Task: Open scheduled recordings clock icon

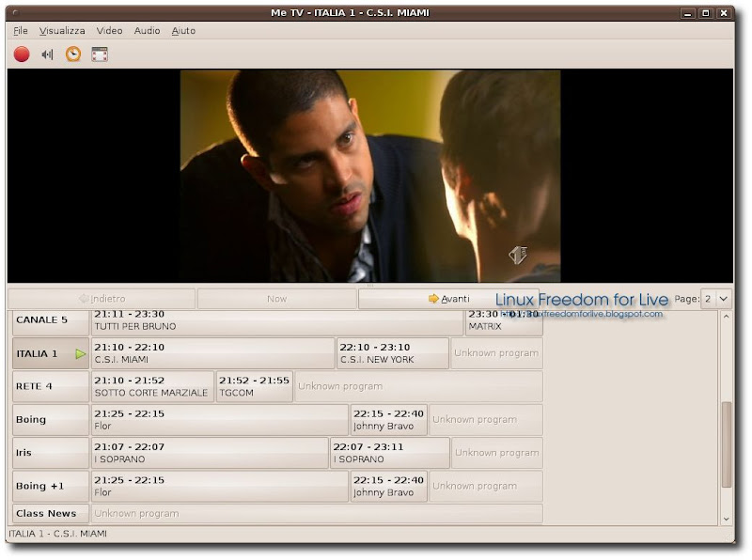Action: pyautogui.click(x=73, y=54)
